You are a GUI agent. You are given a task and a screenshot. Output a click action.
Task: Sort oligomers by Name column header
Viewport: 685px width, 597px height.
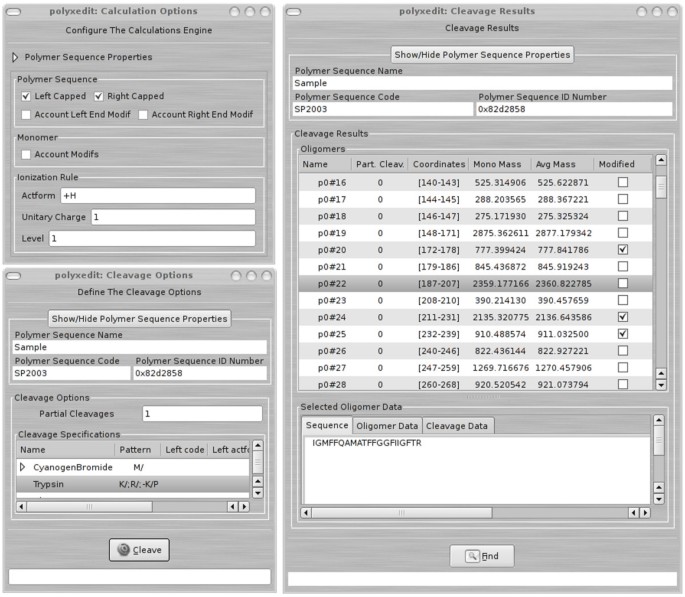pyautogui.click(x=325, y=164)
